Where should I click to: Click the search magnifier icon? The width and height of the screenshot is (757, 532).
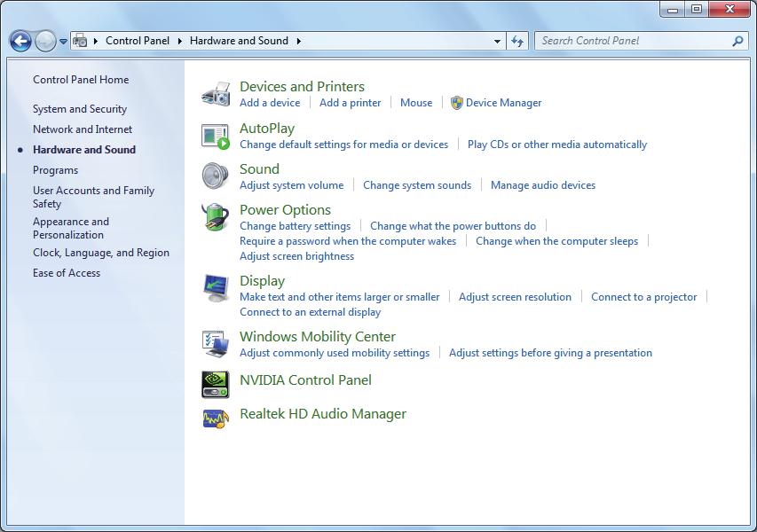[737, 41]
